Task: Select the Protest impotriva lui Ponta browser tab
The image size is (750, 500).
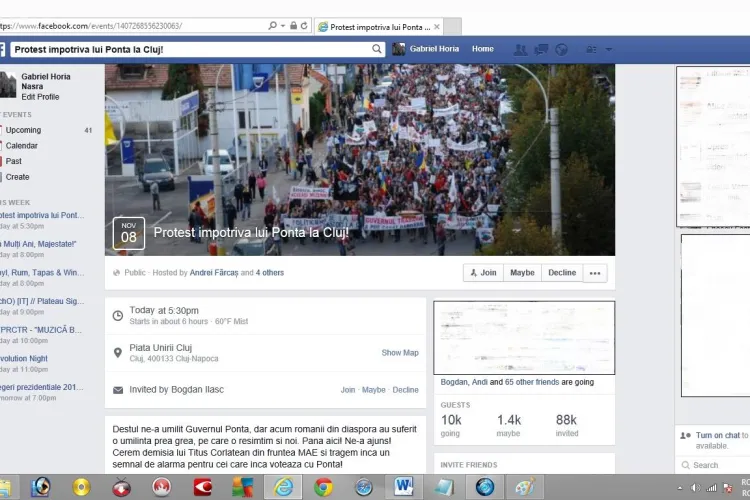Action: click(379, 27)
